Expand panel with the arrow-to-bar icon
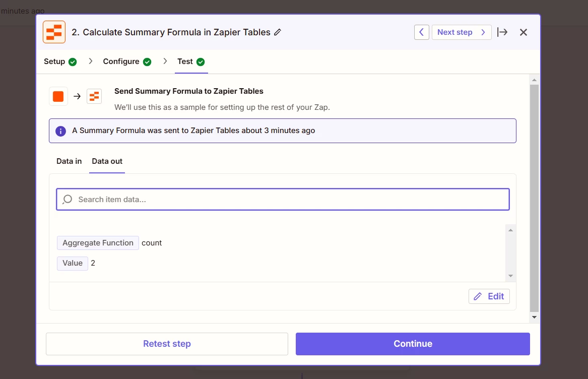 point(502,32)
